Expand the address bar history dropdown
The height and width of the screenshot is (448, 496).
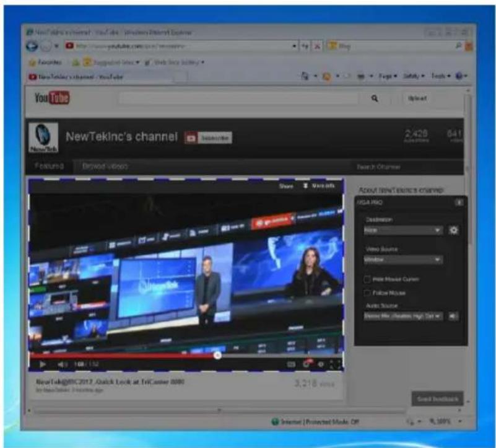(x=294, y=46)
